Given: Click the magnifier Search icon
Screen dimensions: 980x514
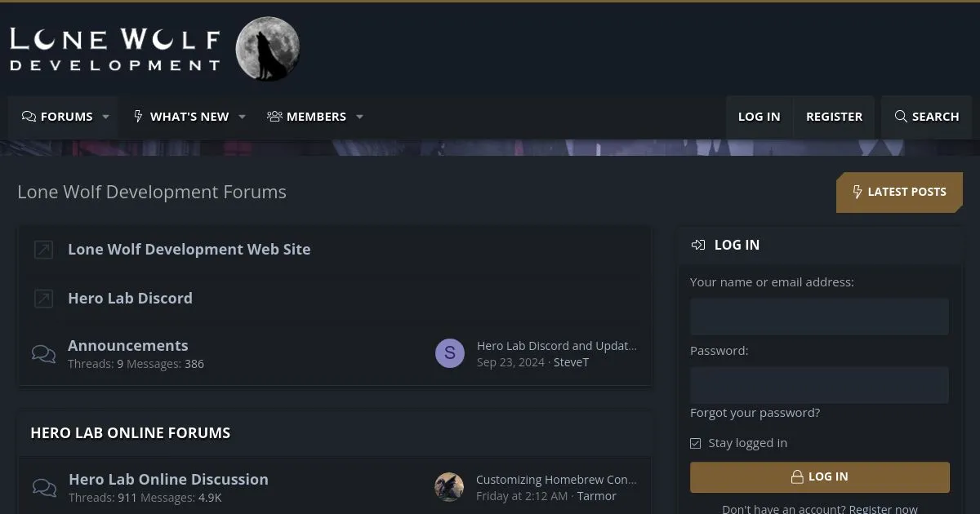Looking at the screenshot, I should pos(901,117).
